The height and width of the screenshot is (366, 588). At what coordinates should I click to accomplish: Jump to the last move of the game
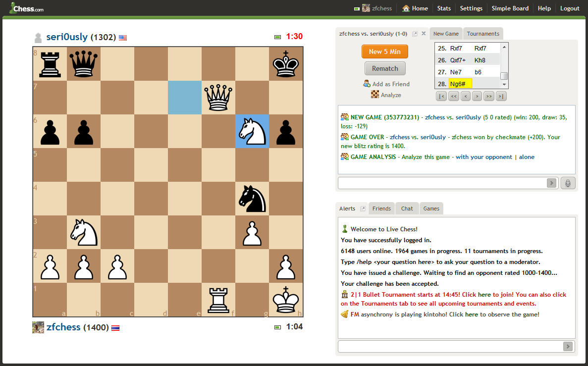pyautogui.click(x=501, y=97)
